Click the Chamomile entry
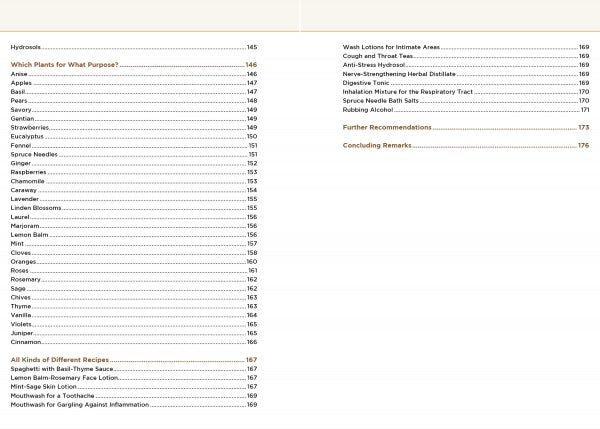Screen dimensions: 600x429 coord(28,181)
